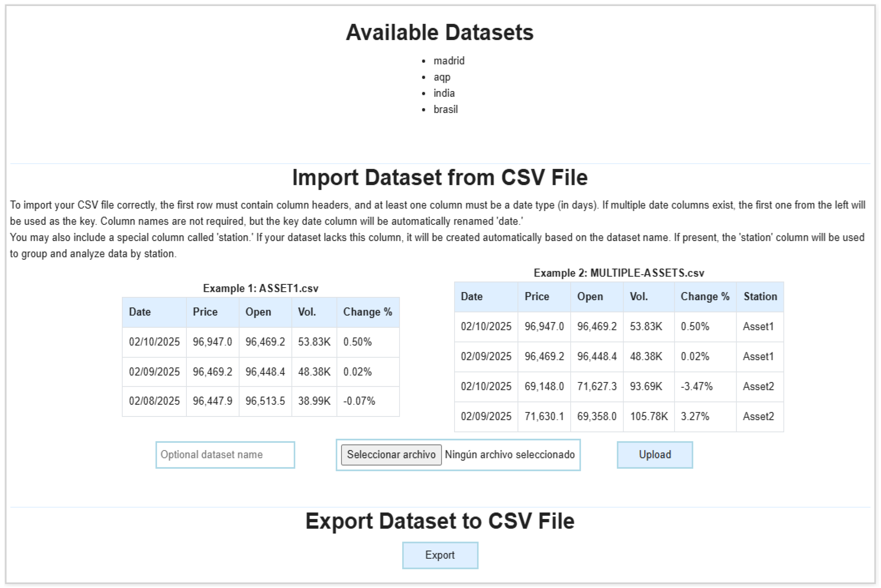This screenshot has height=588, width=881.
Task: Click Change % header in MULTIPLE-ASSETS table
Action: 705,297
